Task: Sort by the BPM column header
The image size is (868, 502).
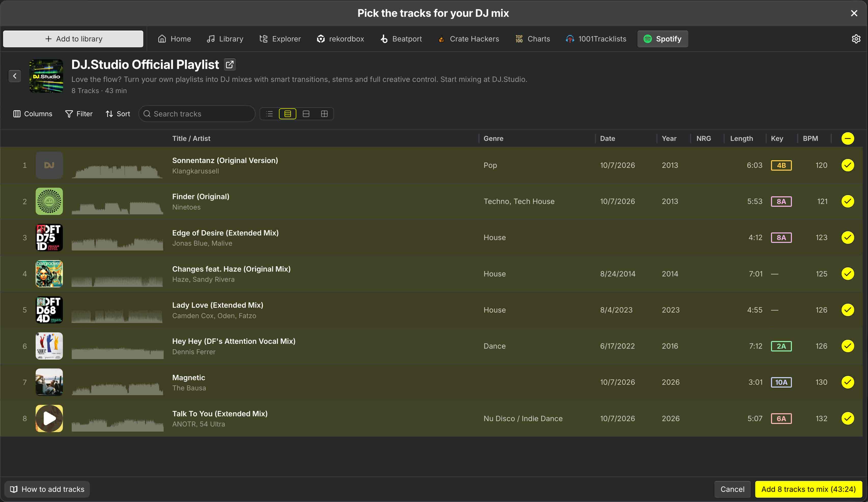Action: pos(810,139)
